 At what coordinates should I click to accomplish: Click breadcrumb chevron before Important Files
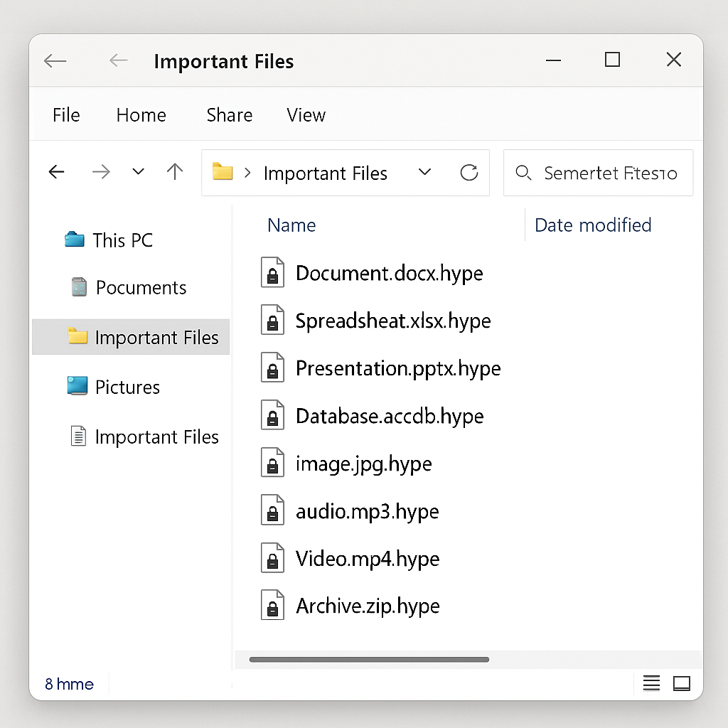point(247,173)
